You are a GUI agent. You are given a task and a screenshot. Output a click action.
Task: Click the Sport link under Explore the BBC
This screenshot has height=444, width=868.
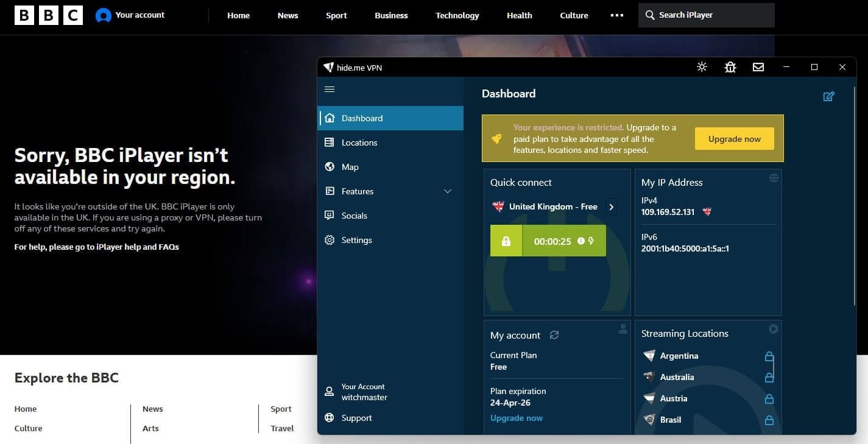coord(281,409)
